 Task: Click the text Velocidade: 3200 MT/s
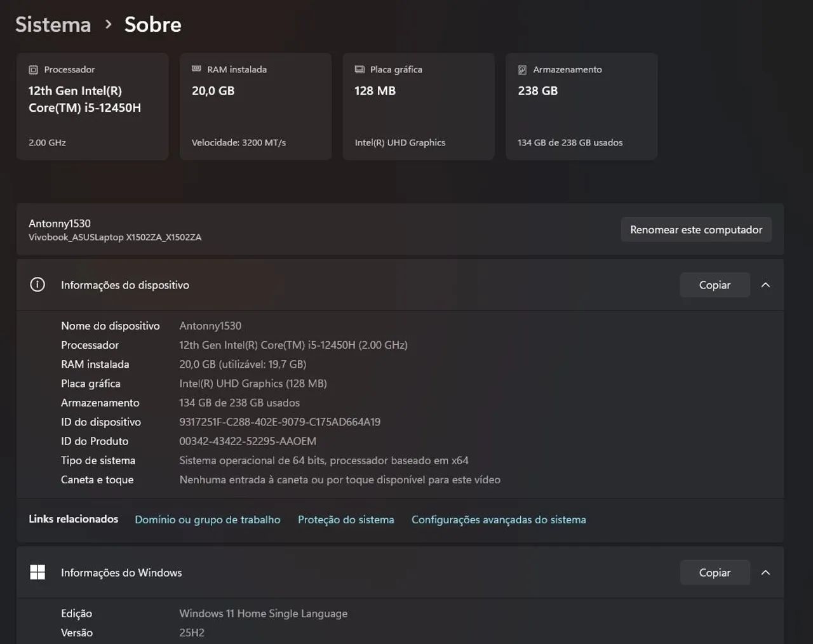pyautogui.click(x=239, y=143)
